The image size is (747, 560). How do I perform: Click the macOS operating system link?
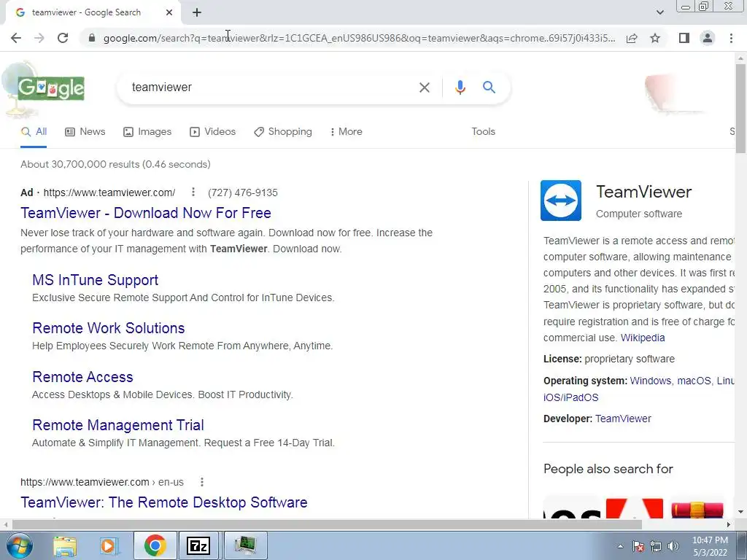pyautogui.click(x=694, y=381)
